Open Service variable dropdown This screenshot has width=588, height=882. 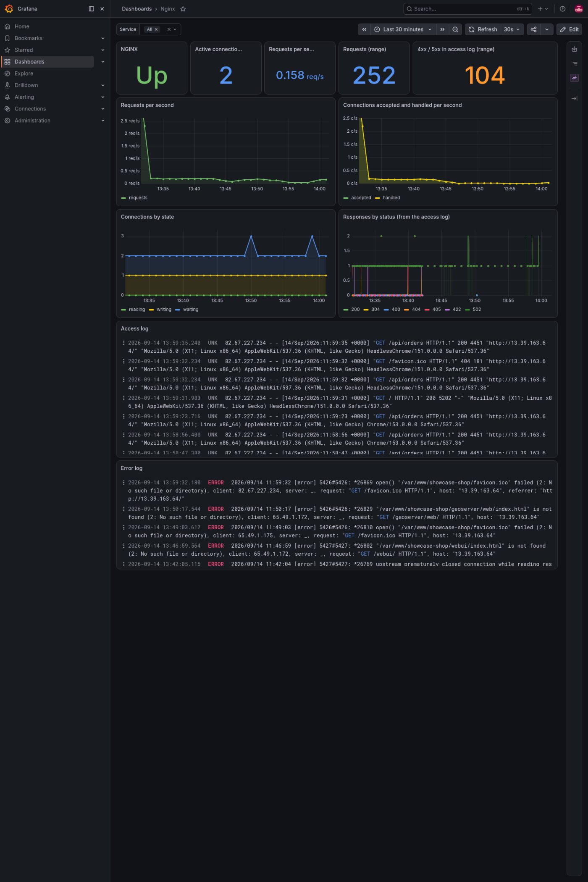pos(175,29)
